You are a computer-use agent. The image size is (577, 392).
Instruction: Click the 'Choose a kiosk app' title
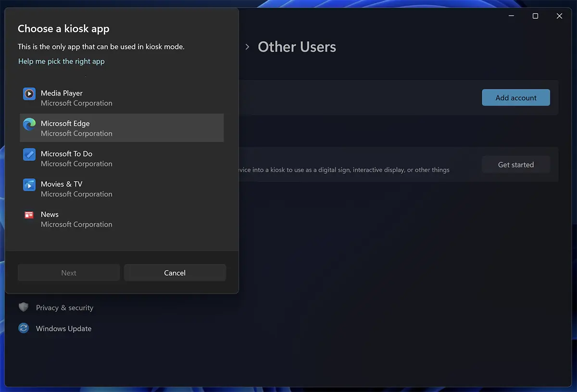coord(63,29)
